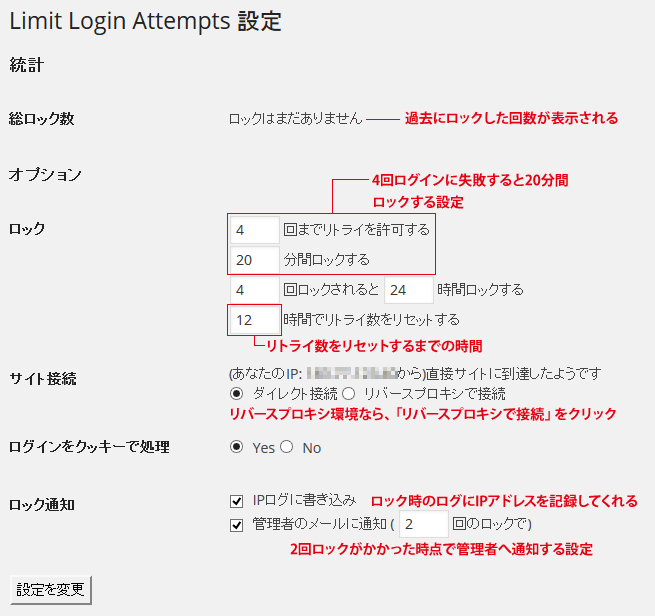Screen dimensions: 655x616
Task: Click the サイト接続 label
Action: (x=43, y=379)
